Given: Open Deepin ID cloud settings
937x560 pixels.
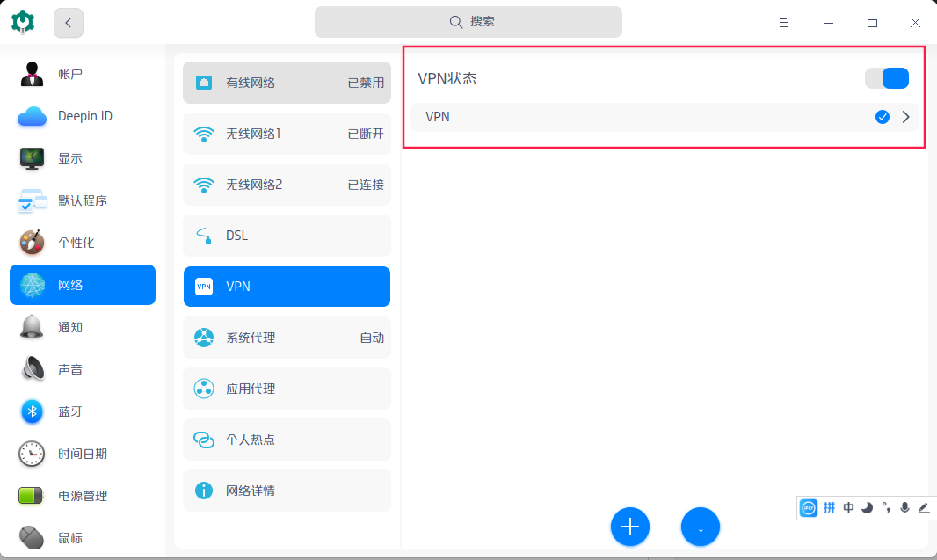Looking at the screenshot, I should [x=83, y=116].
